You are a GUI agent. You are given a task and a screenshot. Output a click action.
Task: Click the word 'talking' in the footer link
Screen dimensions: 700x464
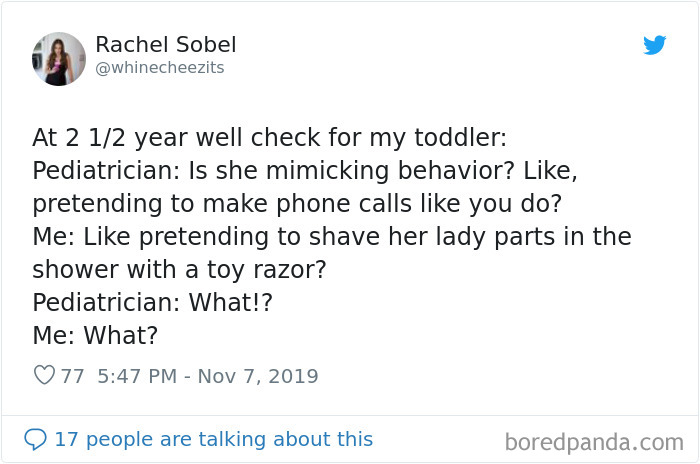(233, 439)
